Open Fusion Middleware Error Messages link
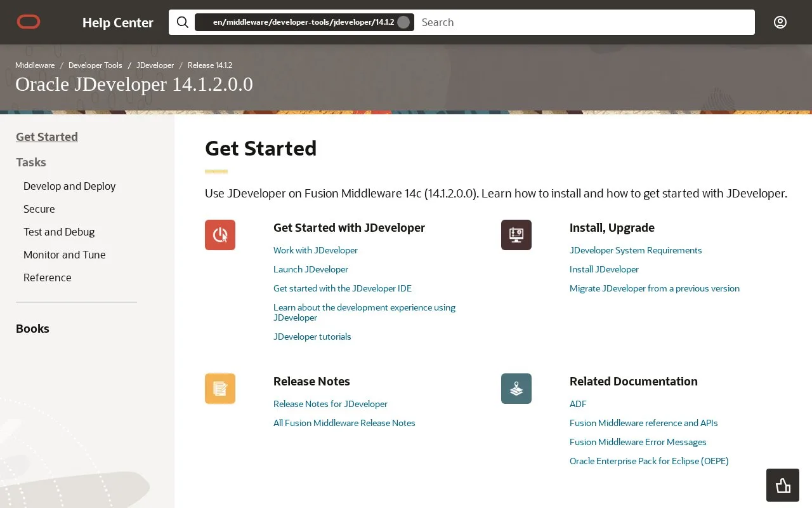812x508 pixels. tap(638, 442)
